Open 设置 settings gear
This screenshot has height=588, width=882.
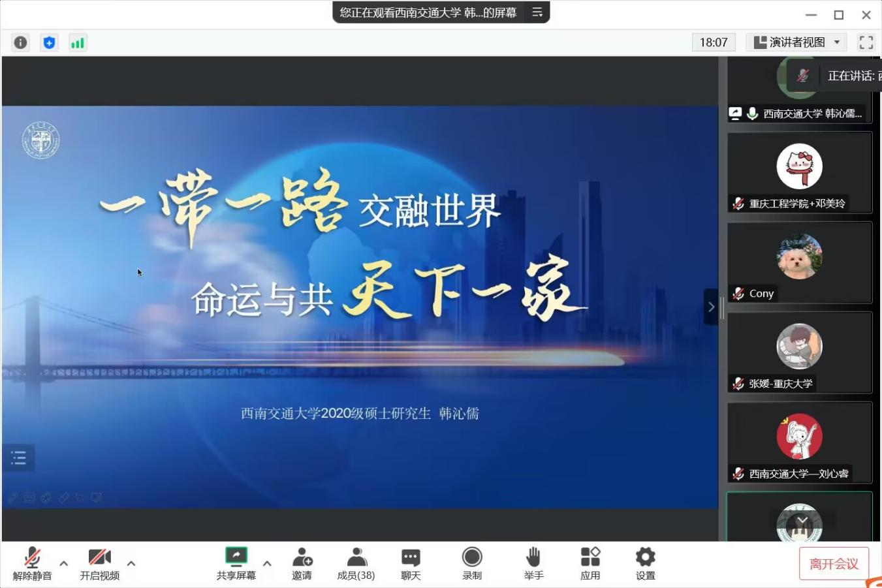click(x=645, y=564)
